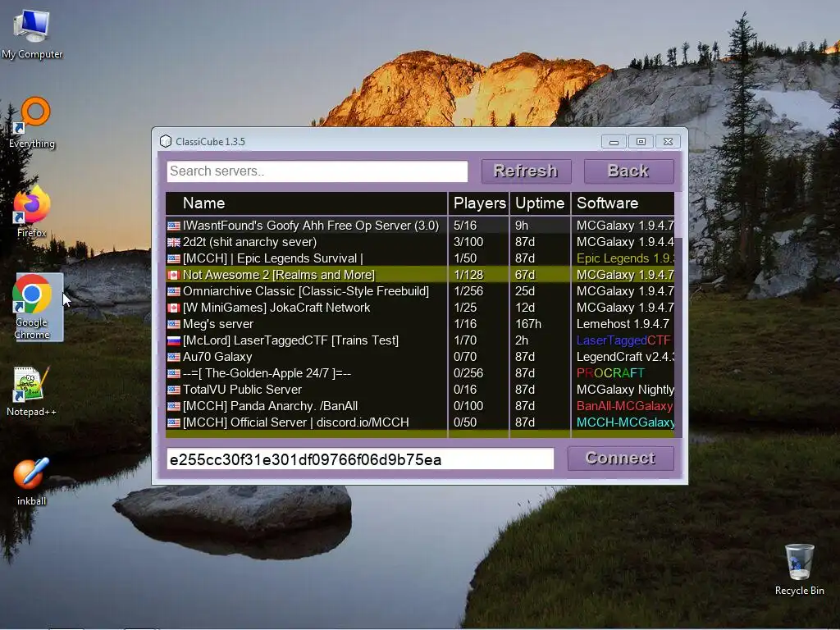
Task: Click the server hash input field
Action: [x=360, y=459]
